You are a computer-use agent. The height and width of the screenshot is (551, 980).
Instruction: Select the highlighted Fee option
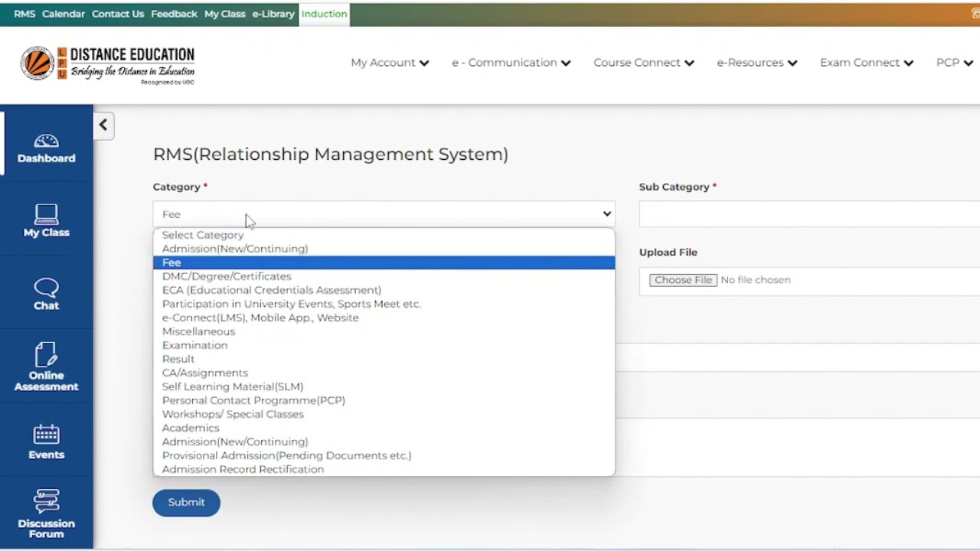(x=384, y=262)
